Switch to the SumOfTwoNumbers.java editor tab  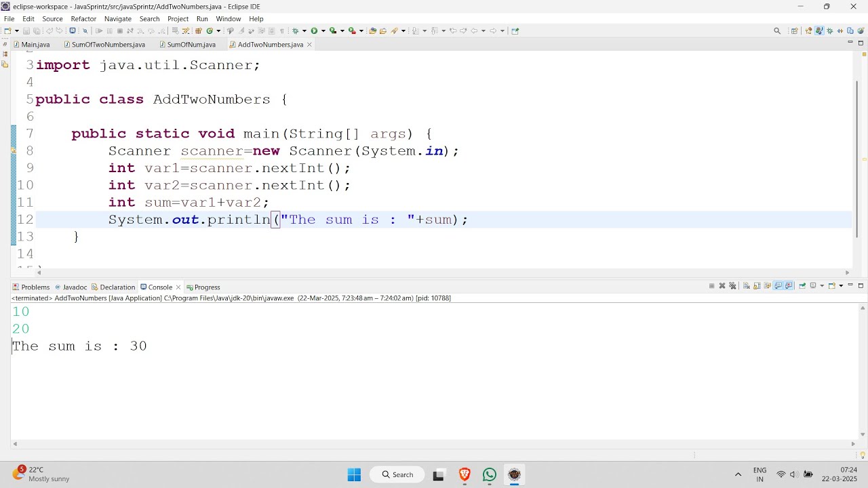click(x=104, y=44)
